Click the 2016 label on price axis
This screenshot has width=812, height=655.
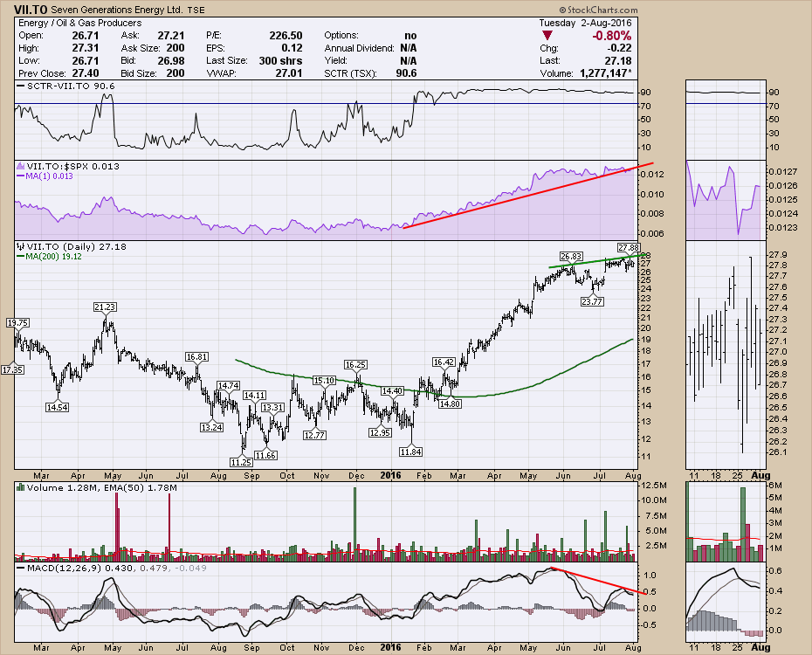(390, 475)
